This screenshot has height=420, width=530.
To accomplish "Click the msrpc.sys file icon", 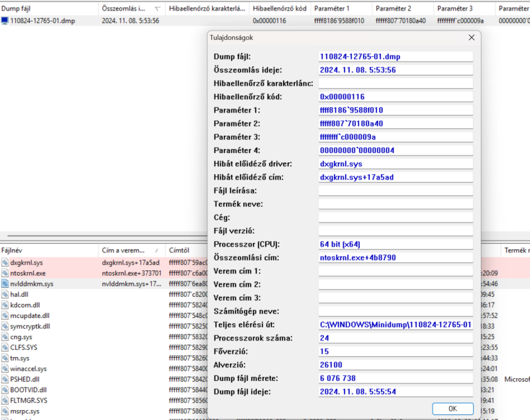I will click(x=5, y=411).
